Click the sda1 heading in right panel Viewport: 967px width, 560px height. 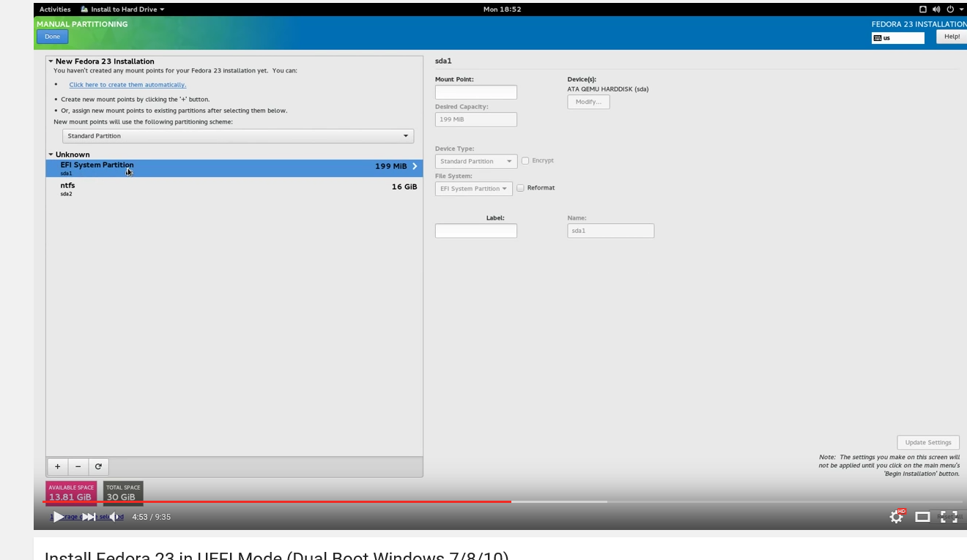coord(443,61)
